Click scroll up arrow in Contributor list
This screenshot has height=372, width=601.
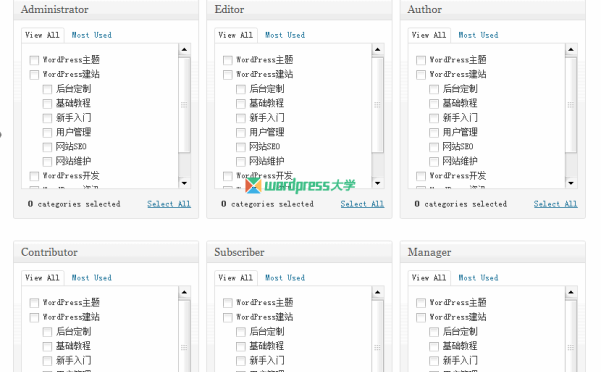coord(184,292)
